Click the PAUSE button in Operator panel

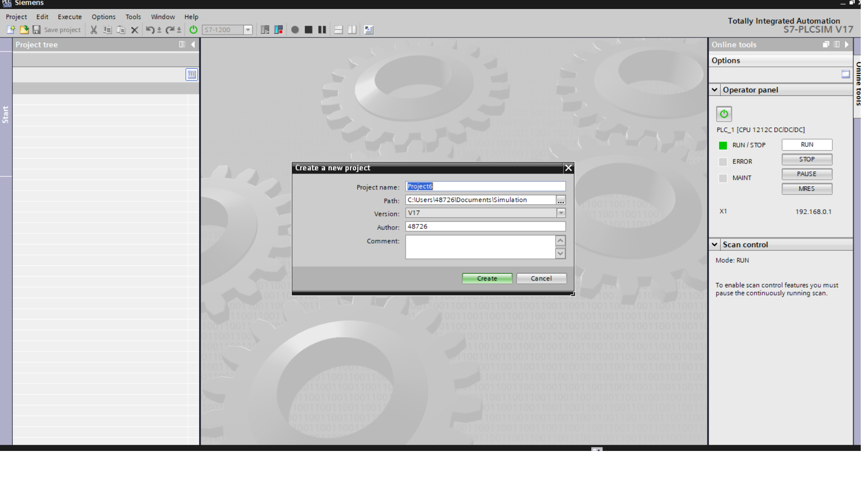[x=807, y=174]
